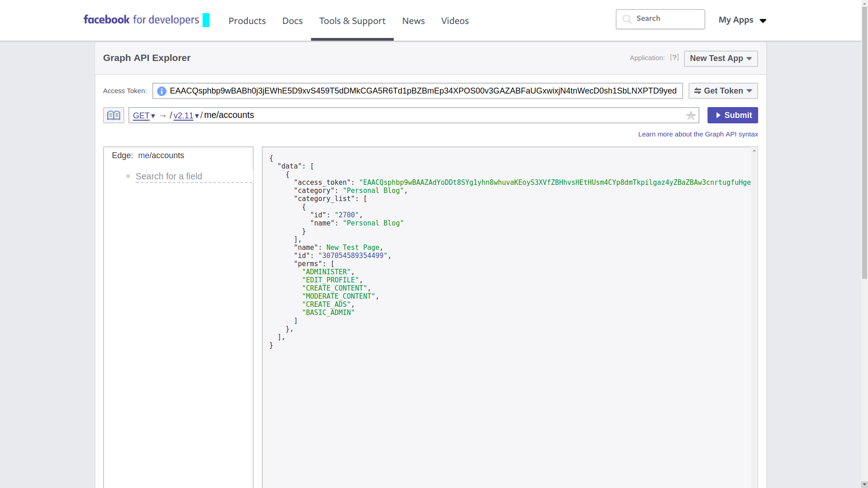Open the New Test App dropdown

pos(721,59)
